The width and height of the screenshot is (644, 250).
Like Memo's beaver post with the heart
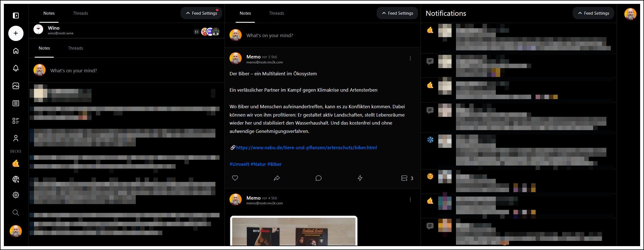235,178
